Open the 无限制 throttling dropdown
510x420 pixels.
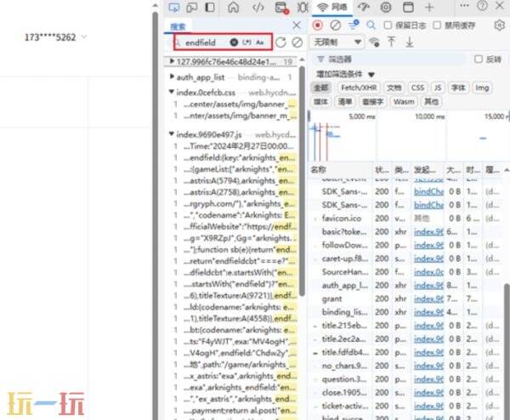point(337,42)
